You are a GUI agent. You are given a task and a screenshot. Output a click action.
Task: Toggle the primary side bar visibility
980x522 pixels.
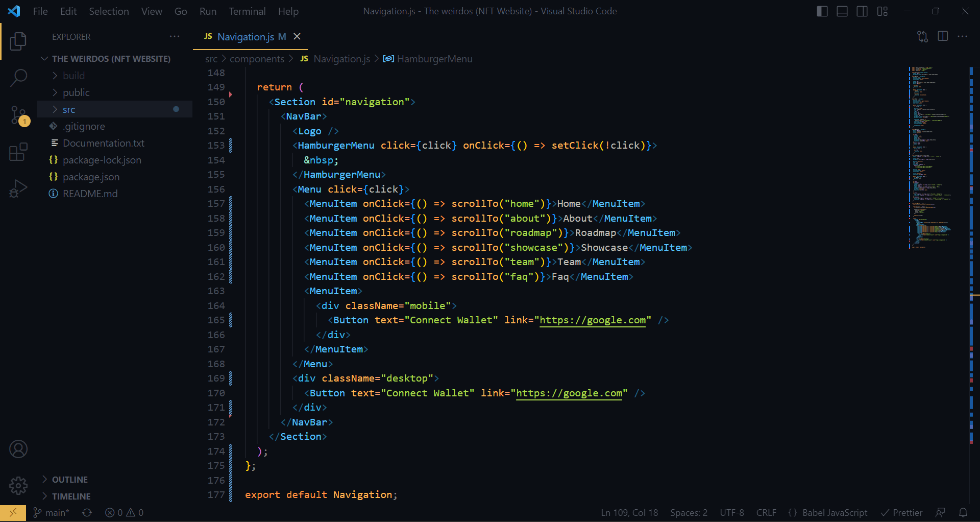[822, 11]
